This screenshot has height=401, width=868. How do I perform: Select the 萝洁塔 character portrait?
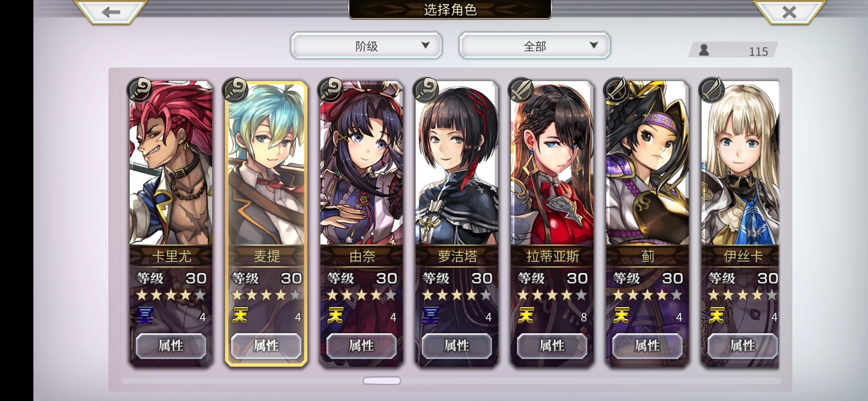click(457, 163)
